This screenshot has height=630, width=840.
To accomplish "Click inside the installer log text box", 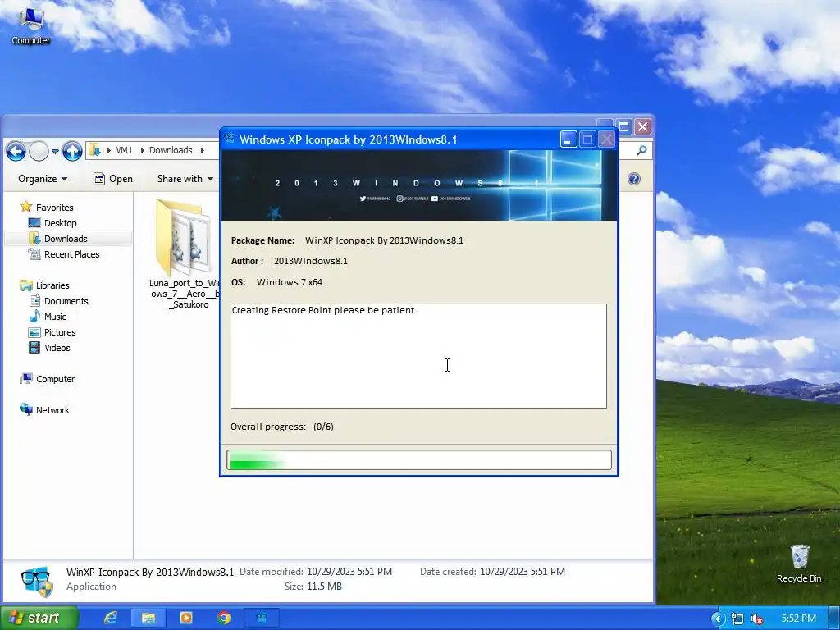I will click(418, 356).
